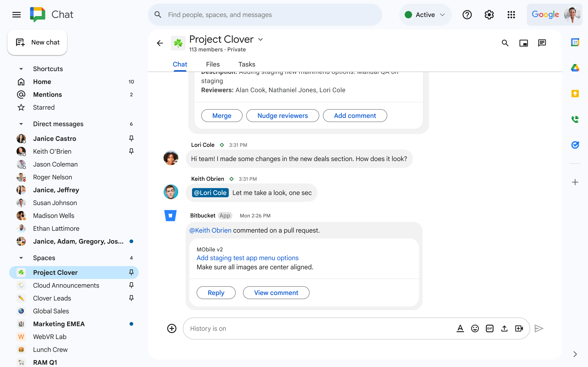
Task: Insert a GIF into the message
Action: click(490, 328)
